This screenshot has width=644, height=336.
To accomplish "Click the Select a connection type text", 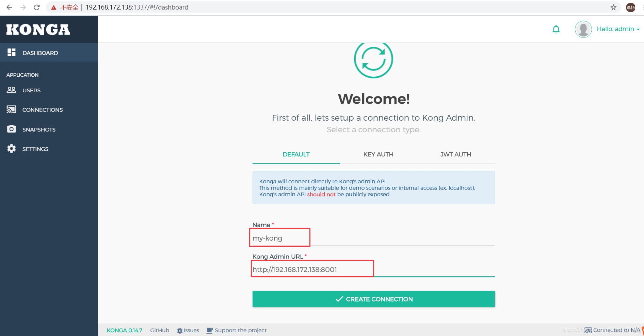I will coord(373,129).
